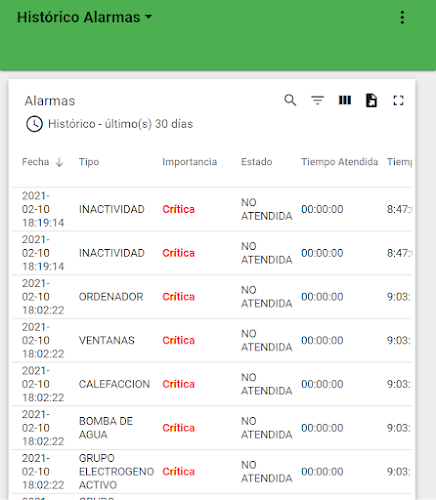This screenshot has height=500, width=436.
Task: Open the Histórico - último(s) 30 días timewindow
Action: pos(120,124)
